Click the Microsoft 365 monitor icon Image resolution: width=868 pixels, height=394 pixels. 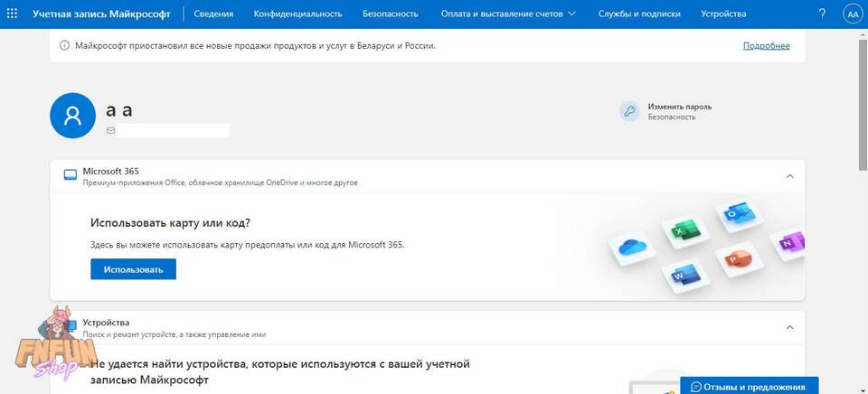coord(71,175)
